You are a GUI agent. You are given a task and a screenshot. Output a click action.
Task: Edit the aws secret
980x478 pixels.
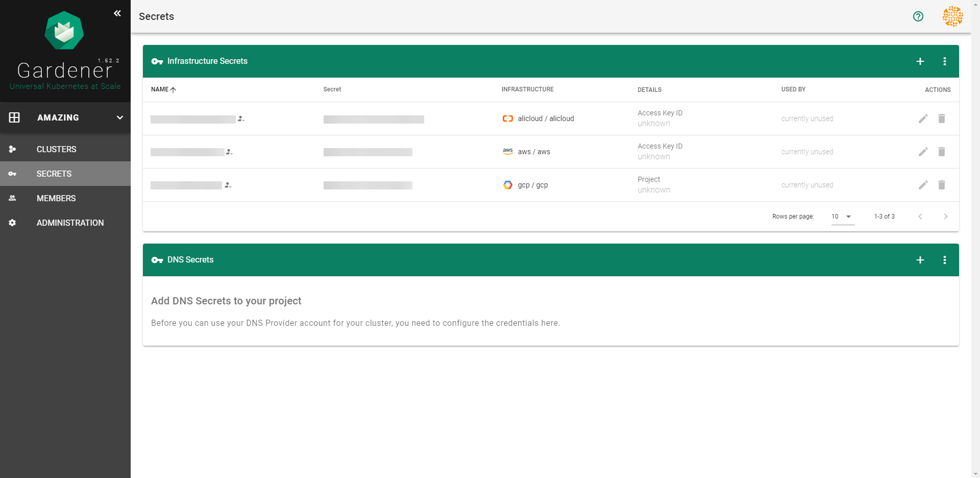pos(923,152)
